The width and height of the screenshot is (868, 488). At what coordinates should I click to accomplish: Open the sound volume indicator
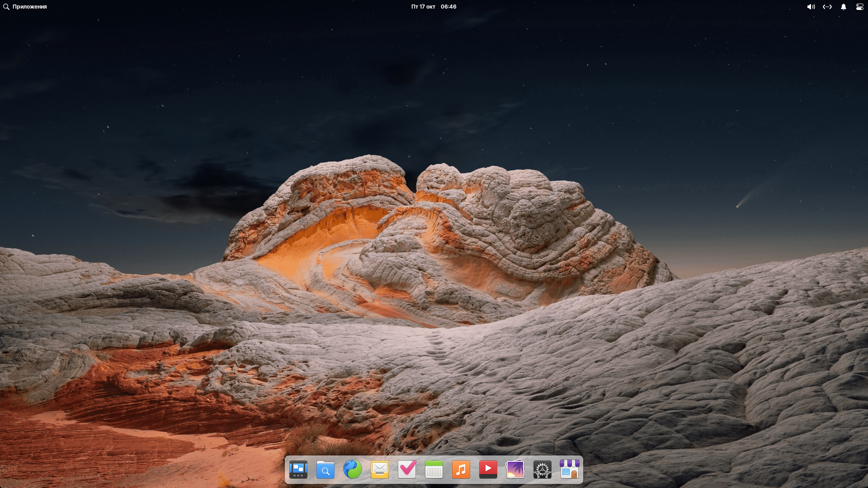click(811, 7)
